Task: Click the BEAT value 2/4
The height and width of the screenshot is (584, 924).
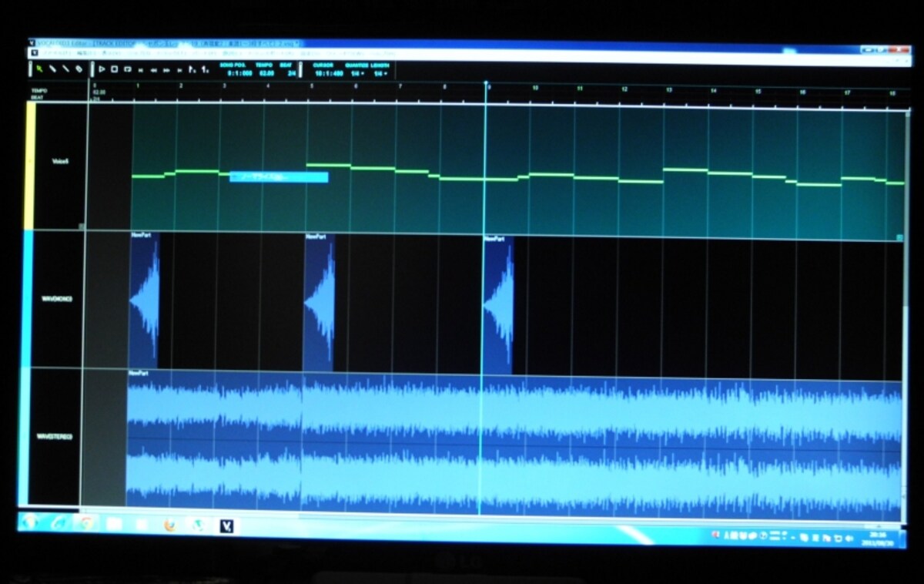Action: [x=291, y=73]
